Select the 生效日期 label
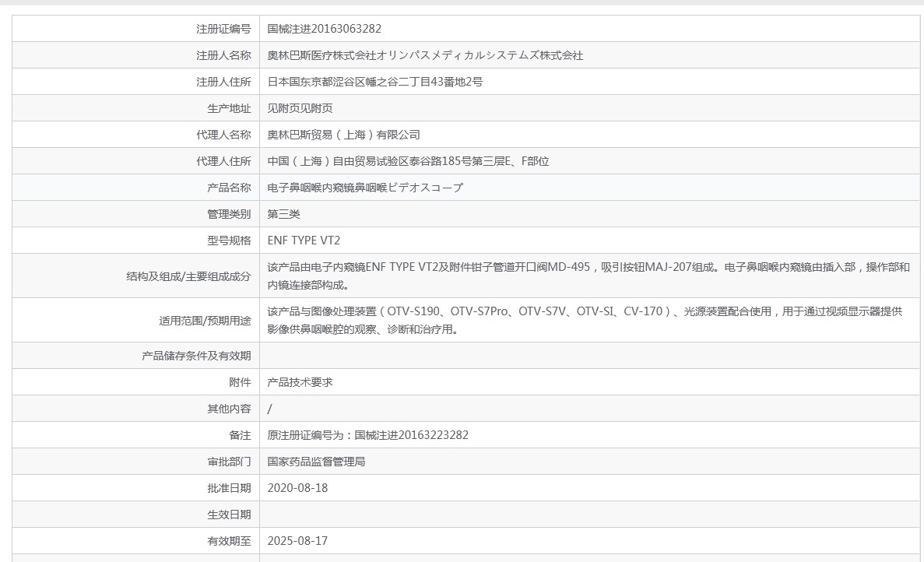The image size is (924, 562). pos(229,515)
